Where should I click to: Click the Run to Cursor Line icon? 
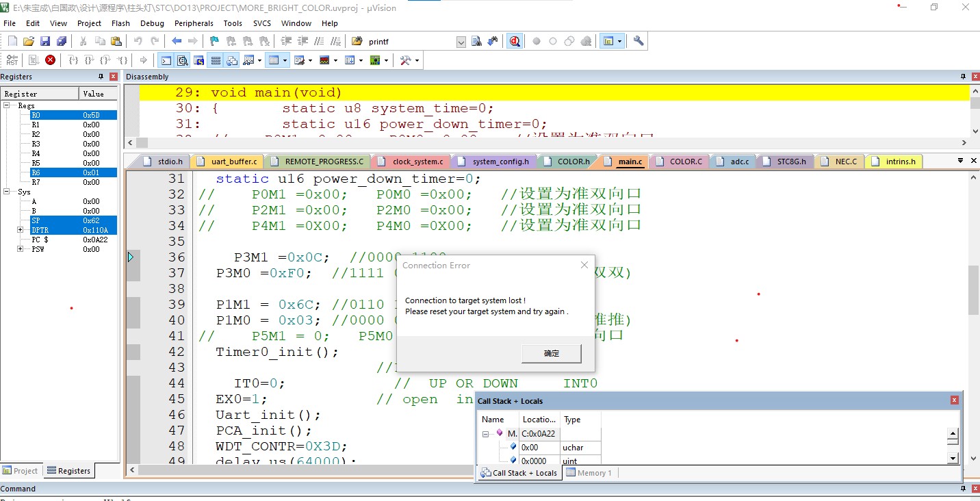[x=122, y=60]
